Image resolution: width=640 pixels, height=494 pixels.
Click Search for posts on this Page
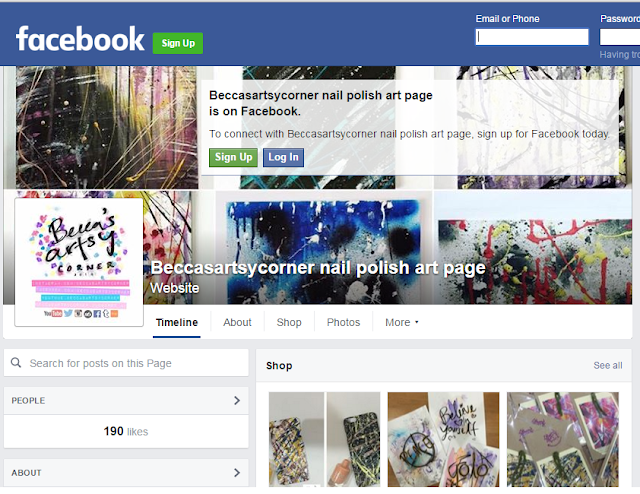[126, 363]
